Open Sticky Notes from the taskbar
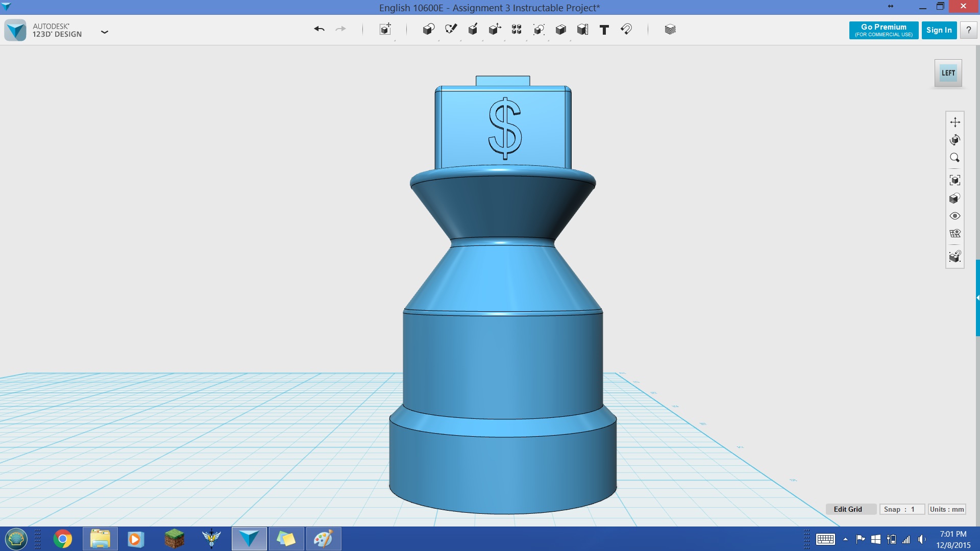Viewport: 980px width, 551px height. (x=286, y=539)
